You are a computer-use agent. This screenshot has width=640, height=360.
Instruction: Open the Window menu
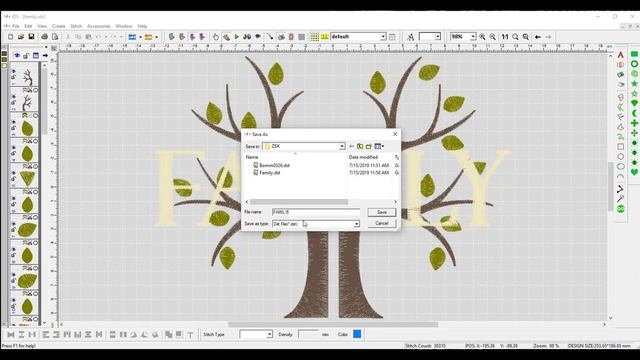click(x=124, y=26)
